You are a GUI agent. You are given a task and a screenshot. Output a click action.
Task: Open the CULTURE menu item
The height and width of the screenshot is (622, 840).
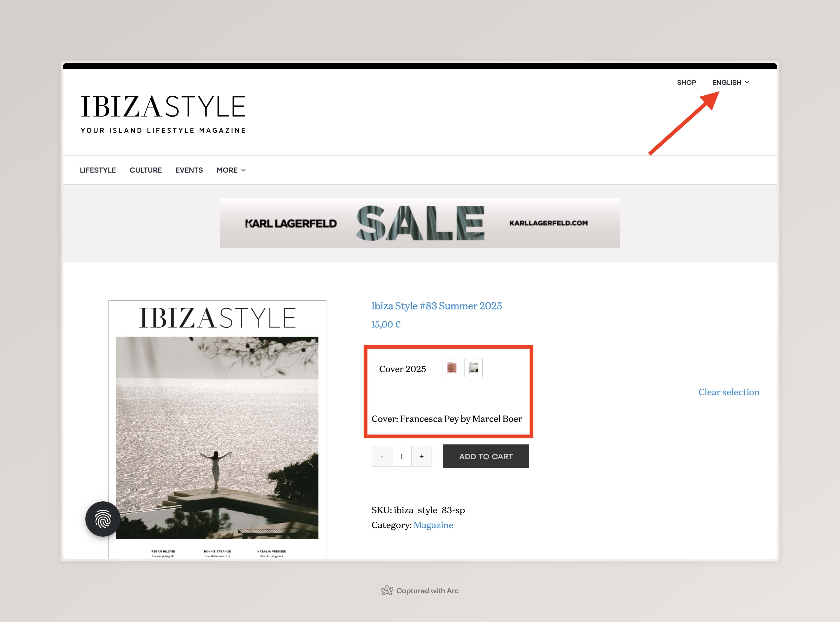click(x=146, y=170)
